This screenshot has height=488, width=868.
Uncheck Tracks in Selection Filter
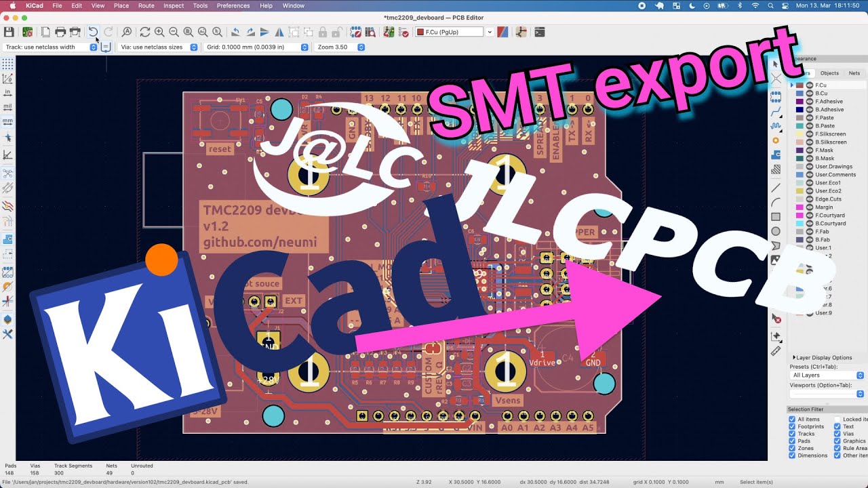[792, 434]
